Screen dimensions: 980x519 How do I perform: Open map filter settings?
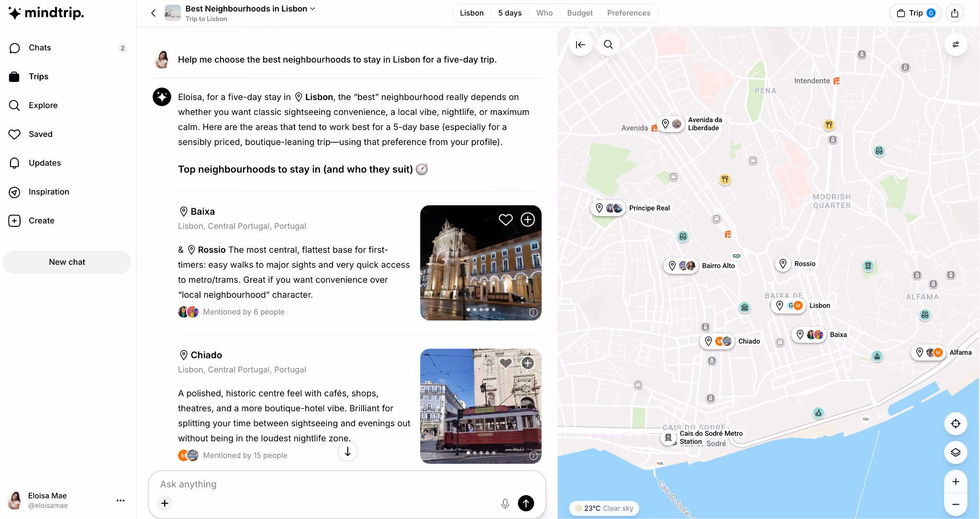tap(956, 45)
